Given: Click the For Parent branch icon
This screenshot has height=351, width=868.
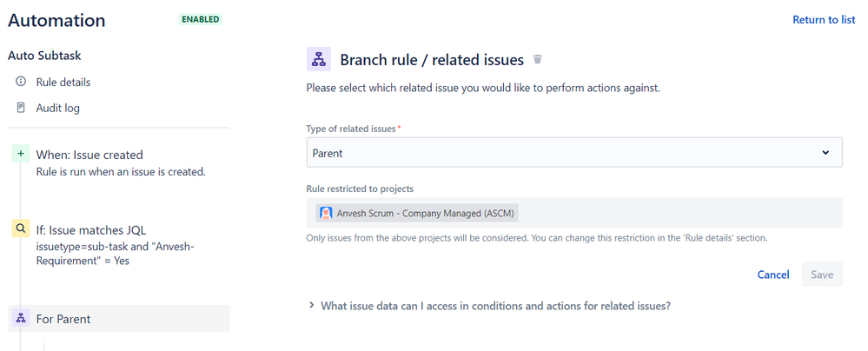Looking at the screenshot, I should 20,319.
